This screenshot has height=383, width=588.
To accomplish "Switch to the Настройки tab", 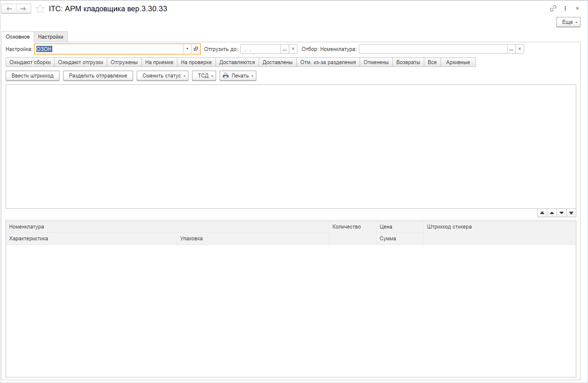I will tap(51, 37).
